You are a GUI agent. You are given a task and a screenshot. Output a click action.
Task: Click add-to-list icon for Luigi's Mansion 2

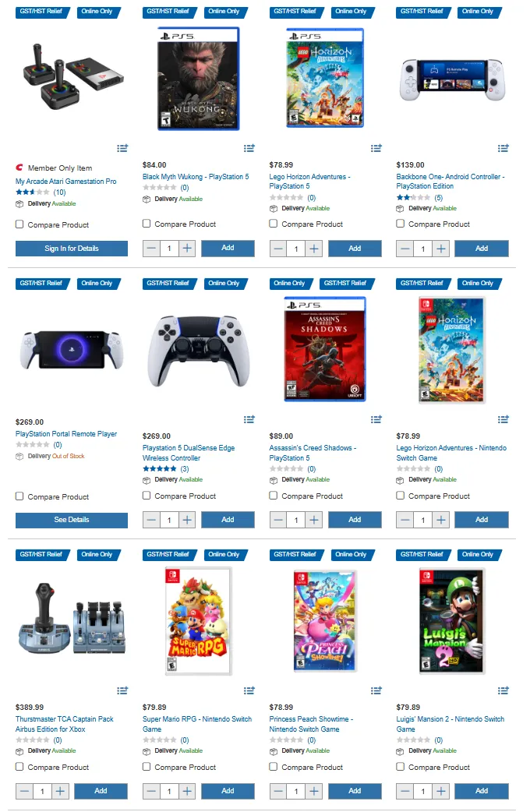tap(503, 690)
